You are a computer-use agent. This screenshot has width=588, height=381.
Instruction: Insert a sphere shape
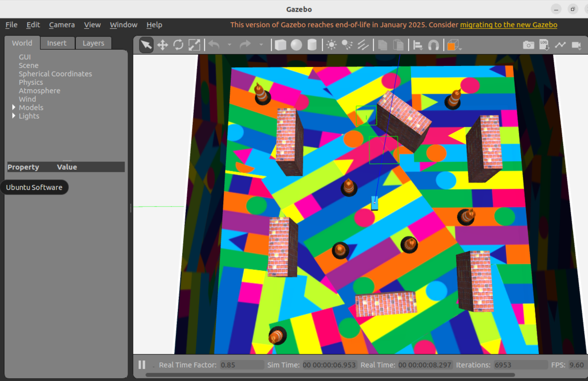click(x=296, y=45)
